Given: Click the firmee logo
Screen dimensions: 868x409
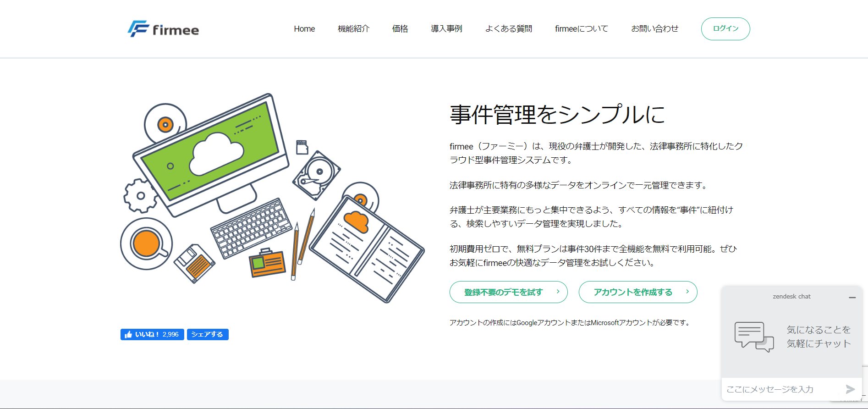Looking at the screenshot, I should tap(163, 29).
